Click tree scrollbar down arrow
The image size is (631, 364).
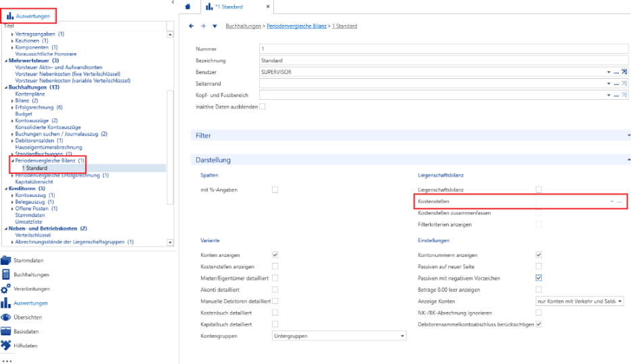[170, 242]
